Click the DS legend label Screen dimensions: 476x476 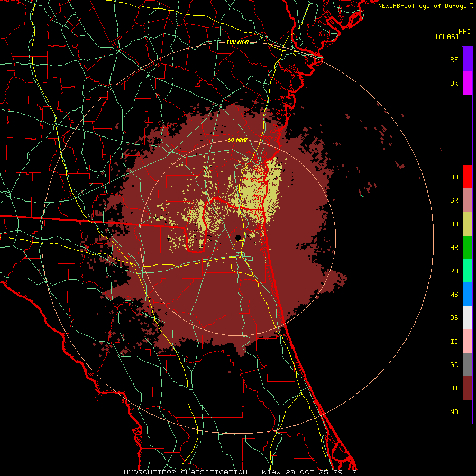click(x=454, y=318)
